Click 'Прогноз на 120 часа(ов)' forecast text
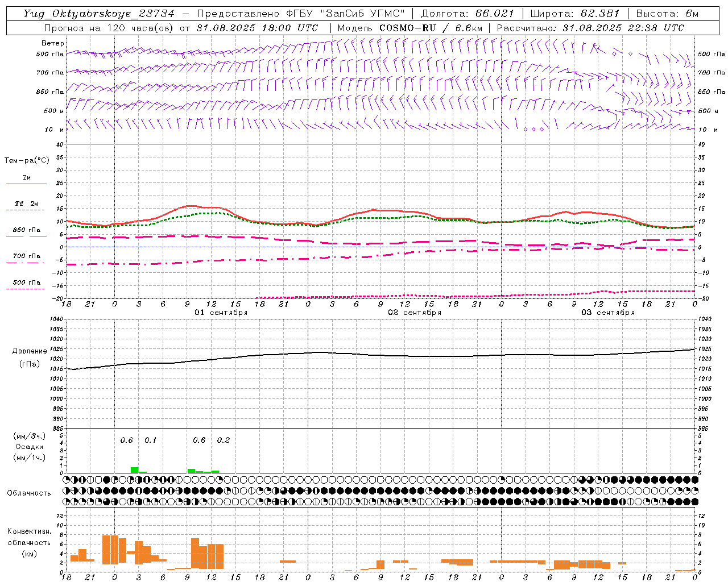728x582 pixels. [x=109, y=28]
